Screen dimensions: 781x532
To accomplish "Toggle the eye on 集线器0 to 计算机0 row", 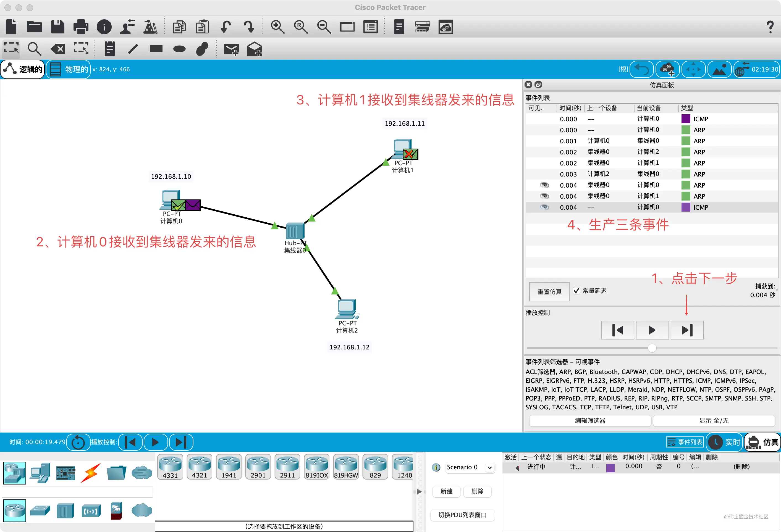I will [x=544, y=185].
